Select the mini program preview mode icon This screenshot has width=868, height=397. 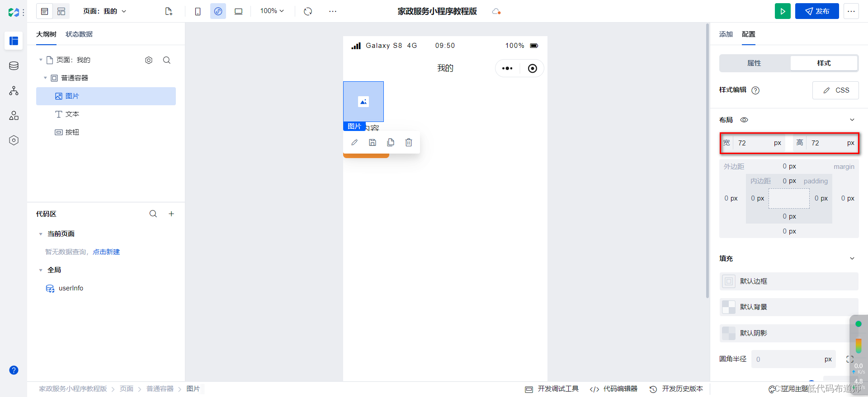[218, 11]
